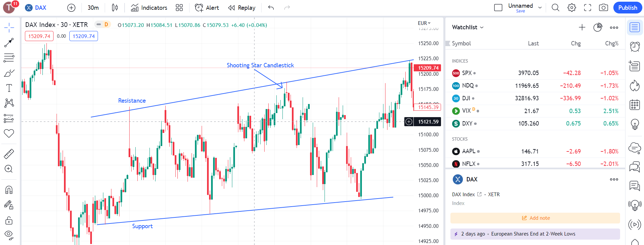The image size is (644, 245).
Task: Expand the Watchlist name dropdown
Action: click(468, 27)
